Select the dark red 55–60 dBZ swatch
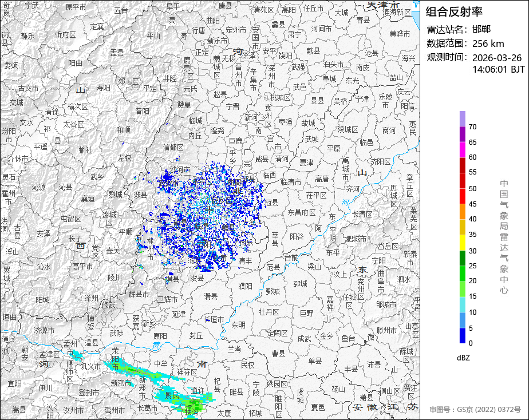The height and width of the screenshot is (420, 529). point(463,165)
